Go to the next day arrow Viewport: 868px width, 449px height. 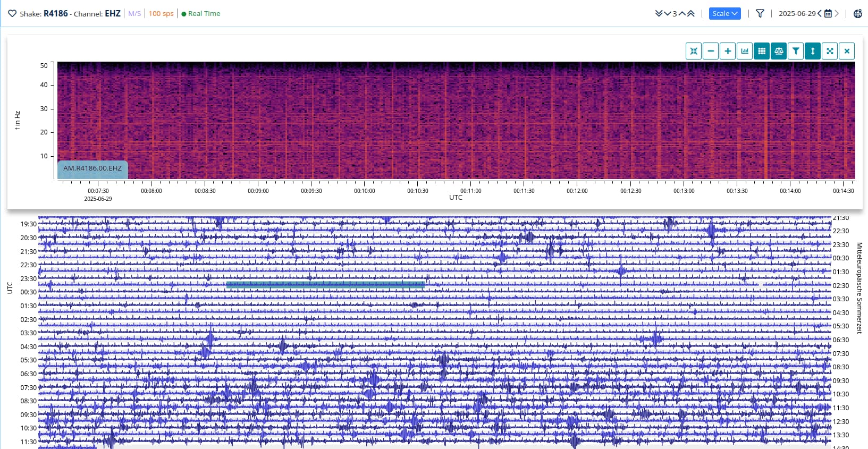point(837,14)
